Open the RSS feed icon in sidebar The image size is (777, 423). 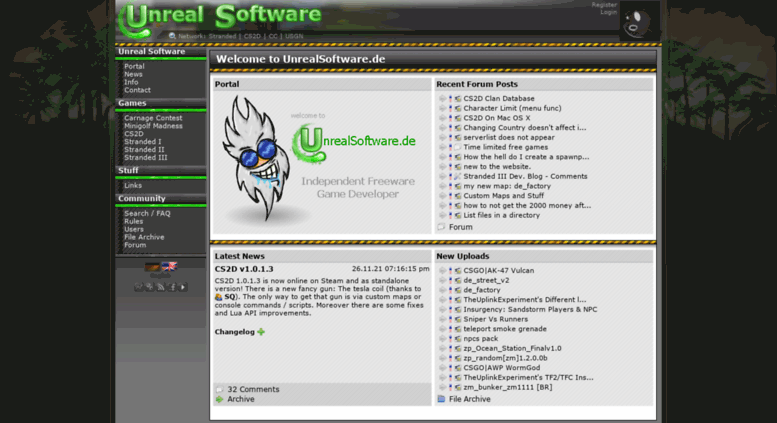click(x=161, y=287)
